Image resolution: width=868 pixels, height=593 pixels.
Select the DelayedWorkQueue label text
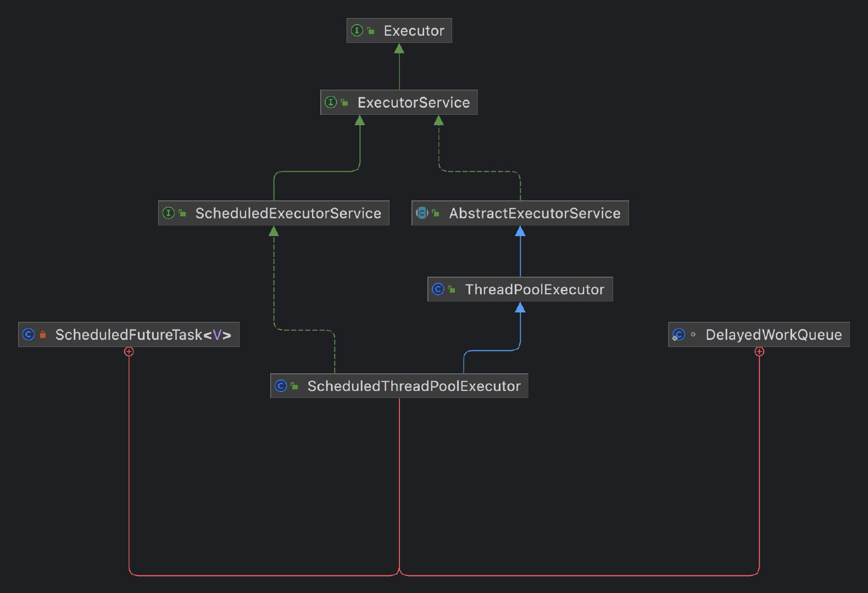[774, 334]
